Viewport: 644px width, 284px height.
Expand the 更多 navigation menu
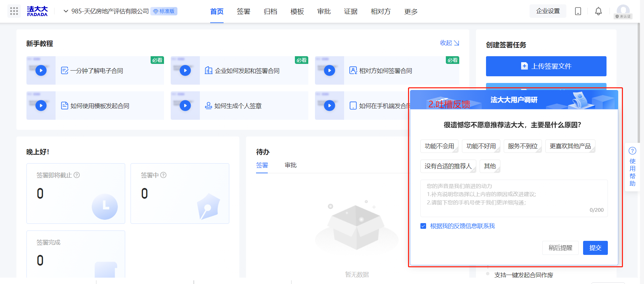(x=411, y=11)
